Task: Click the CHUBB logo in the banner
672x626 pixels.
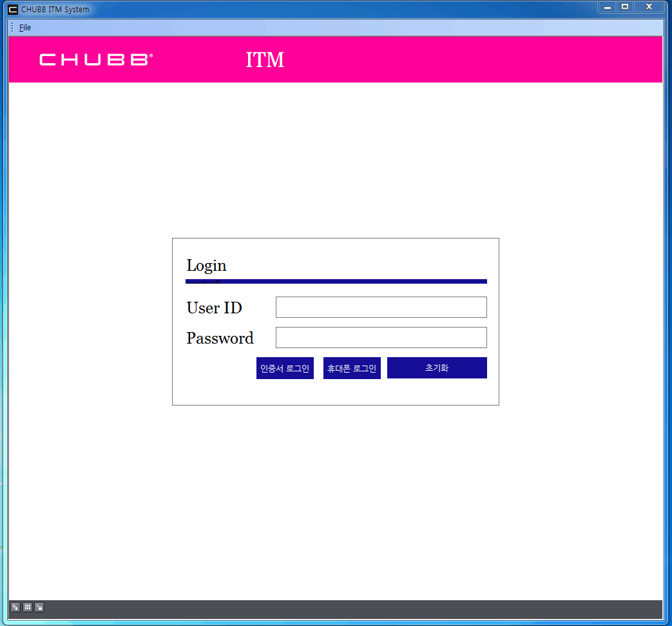Action: [96, 59]
